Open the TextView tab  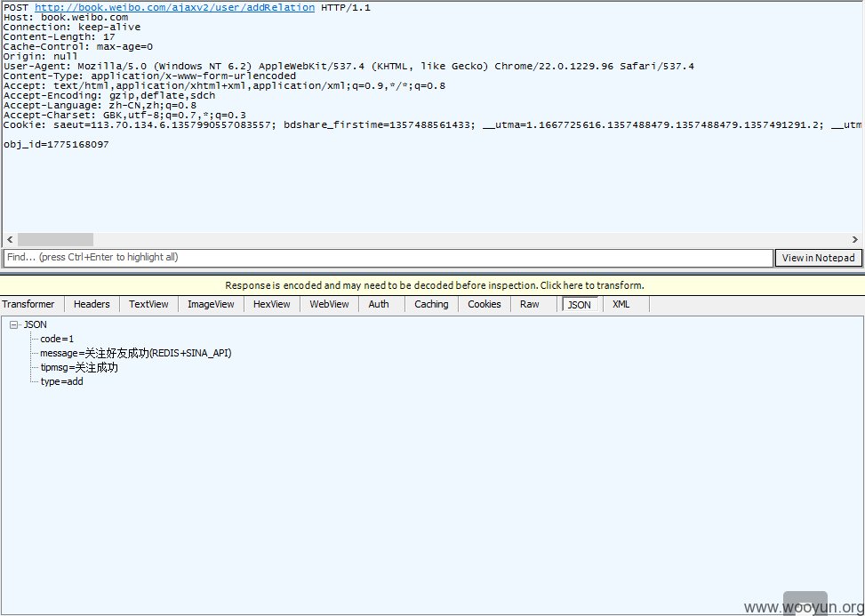click(148, 304)
